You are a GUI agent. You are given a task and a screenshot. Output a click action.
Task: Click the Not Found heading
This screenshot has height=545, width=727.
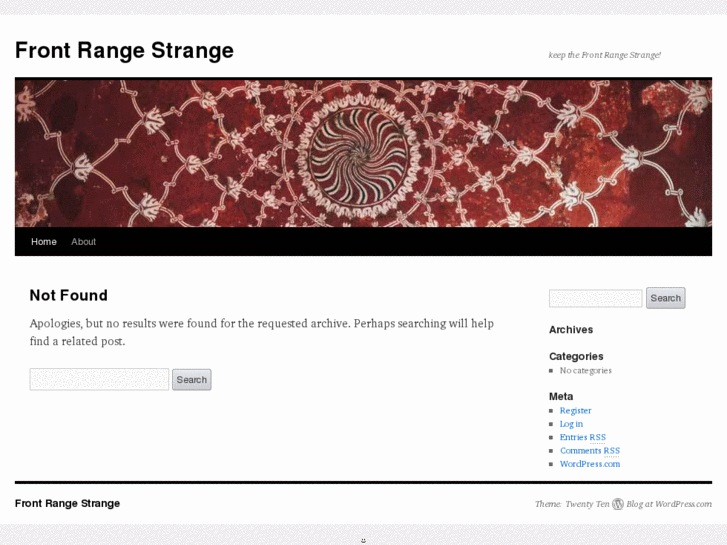68,295
